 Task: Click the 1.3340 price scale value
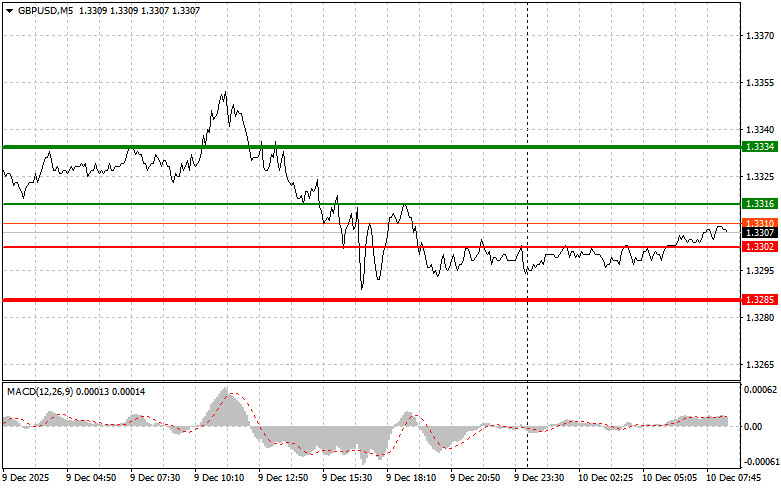pos(760,129)
